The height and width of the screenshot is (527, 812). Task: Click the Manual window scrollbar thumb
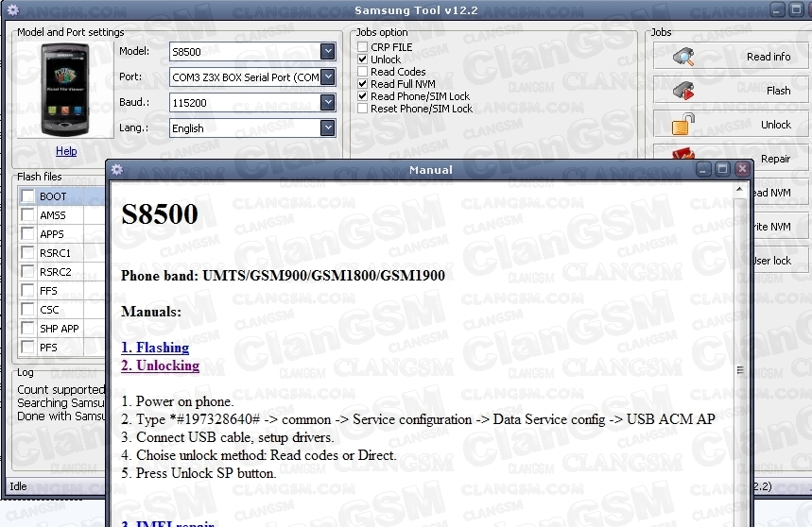[739, 370]
